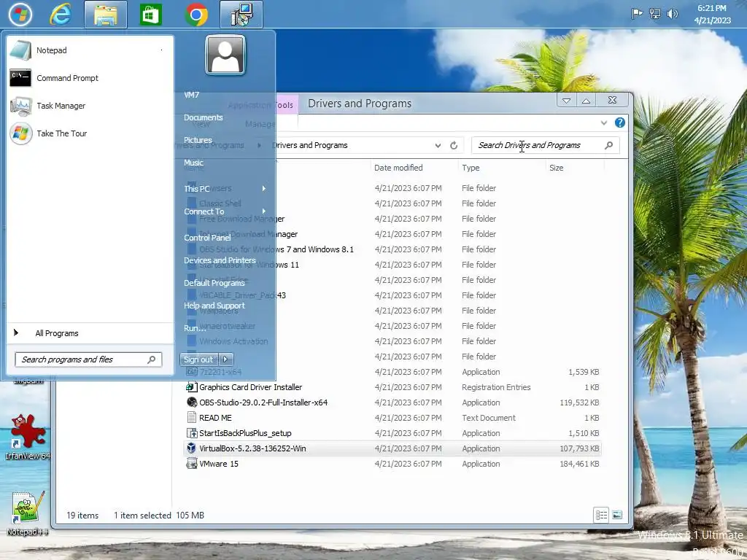This screenshot has height=560, width=747.
Task: Click the Explorer minimize down-arrow button
Action: [x=566, y=101]
